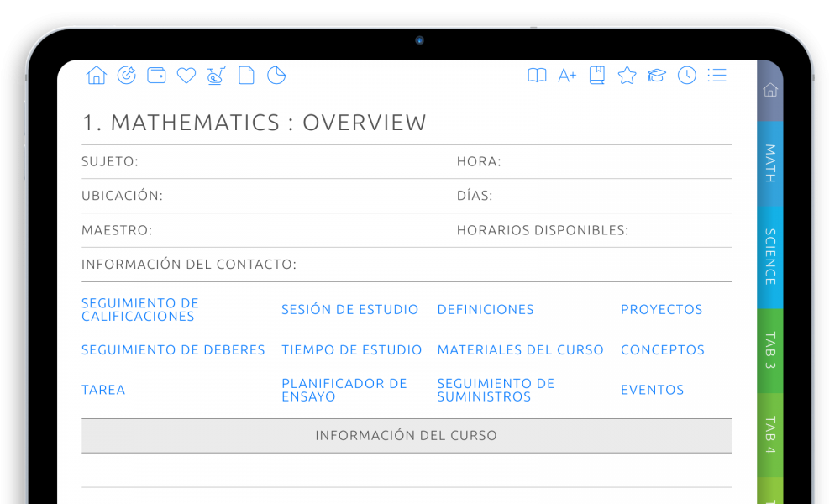Viewport: 840px width, 504px height.
Task: Open the graduation cap icon
Action: 657,76
